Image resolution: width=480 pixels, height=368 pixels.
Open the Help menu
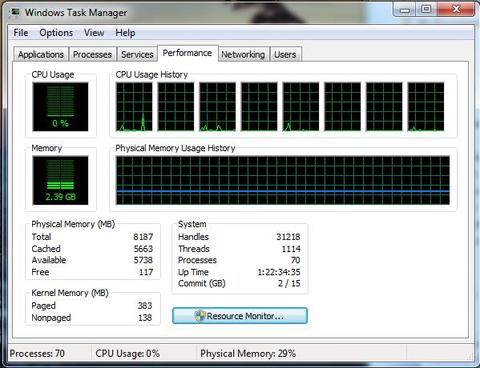125,33
